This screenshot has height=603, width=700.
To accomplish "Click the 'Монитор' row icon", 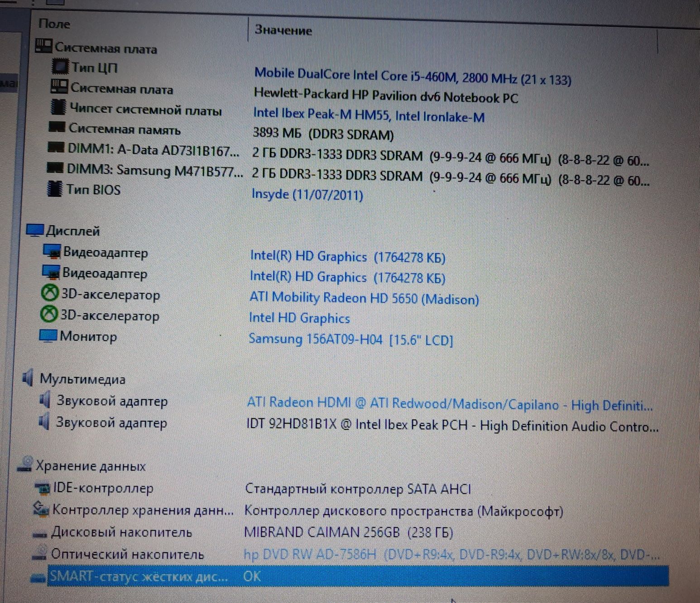I will (x=48, y=336).
